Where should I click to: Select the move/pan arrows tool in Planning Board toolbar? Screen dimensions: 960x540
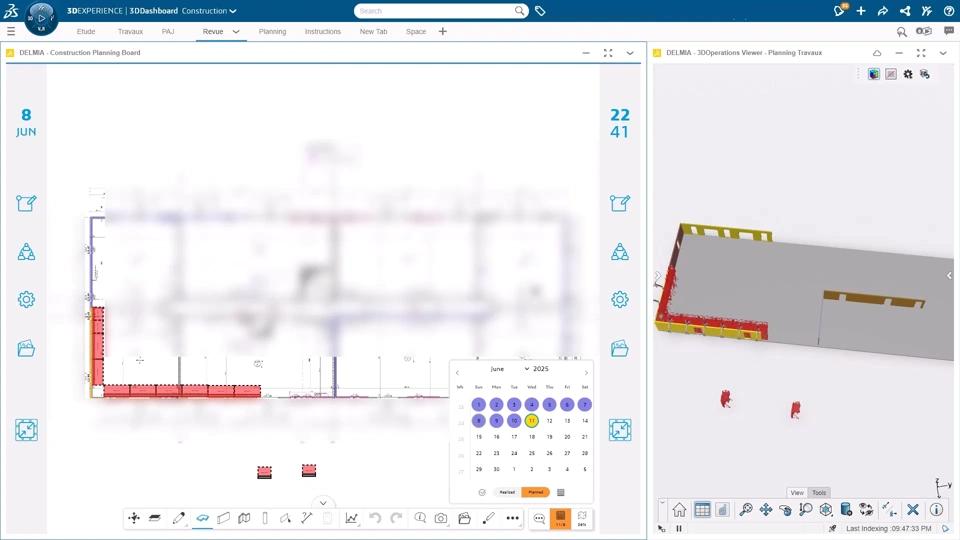tap(134, 518)
